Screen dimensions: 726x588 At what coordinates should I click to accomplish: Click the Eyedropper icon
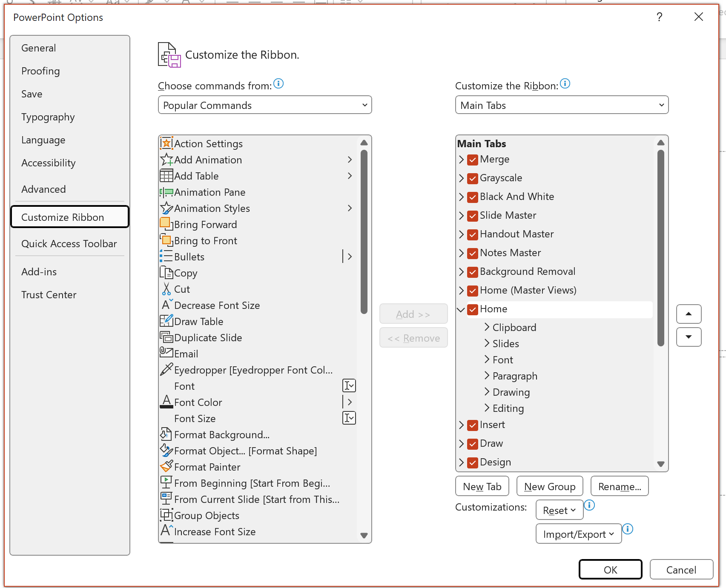tap(166, 370)
